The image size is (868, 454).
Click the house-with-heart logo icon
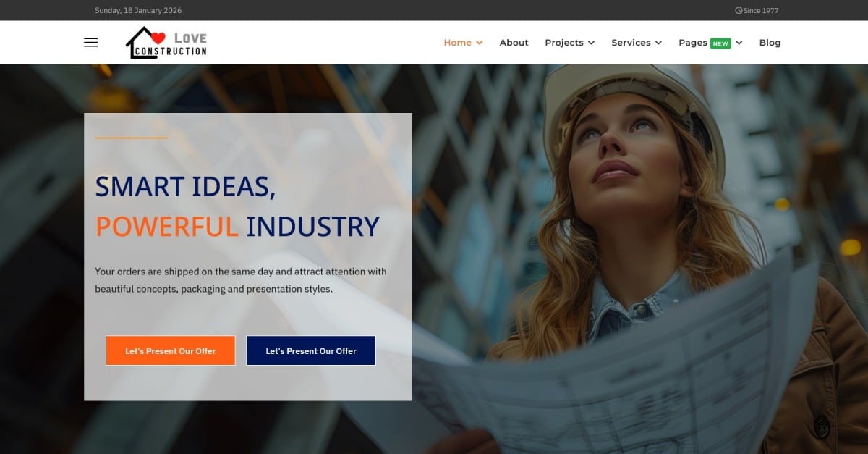click(145, 43)
